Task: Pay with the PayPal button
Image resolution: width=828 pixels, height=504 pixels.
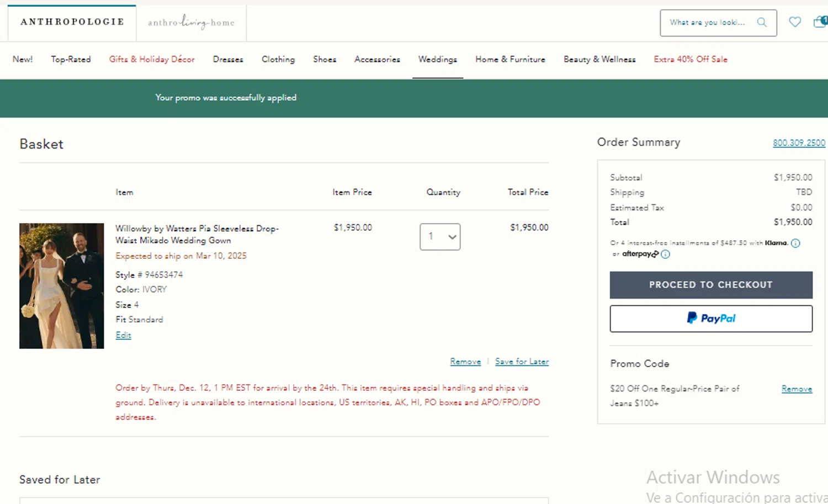Action: point(711,319)
